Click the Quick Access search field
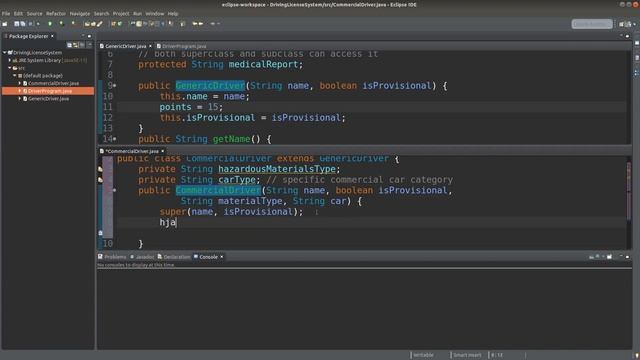Screen dimensions: 640x360 coord(592,24)
